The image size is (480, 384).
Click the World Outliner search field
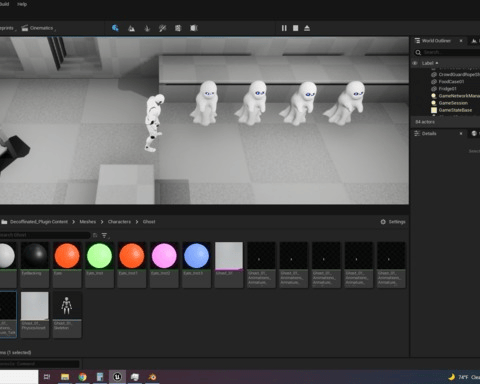(447, 52)
